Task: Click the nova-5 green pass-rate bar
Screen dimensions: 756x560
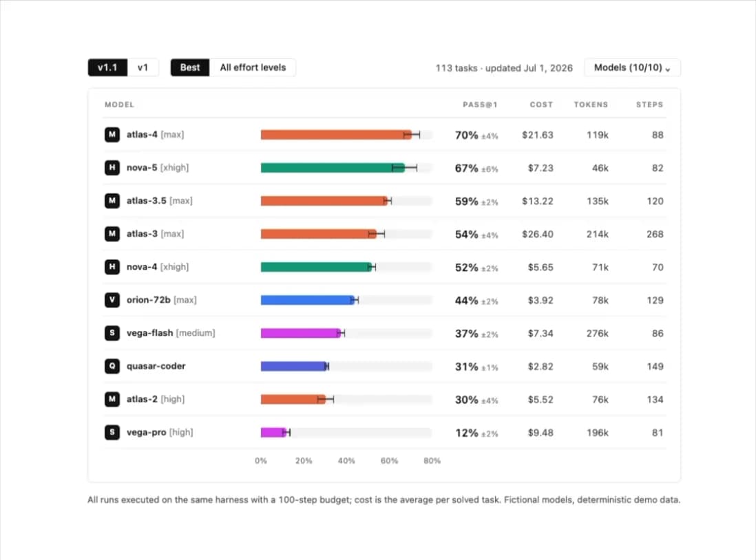Action: pos(333,168)
